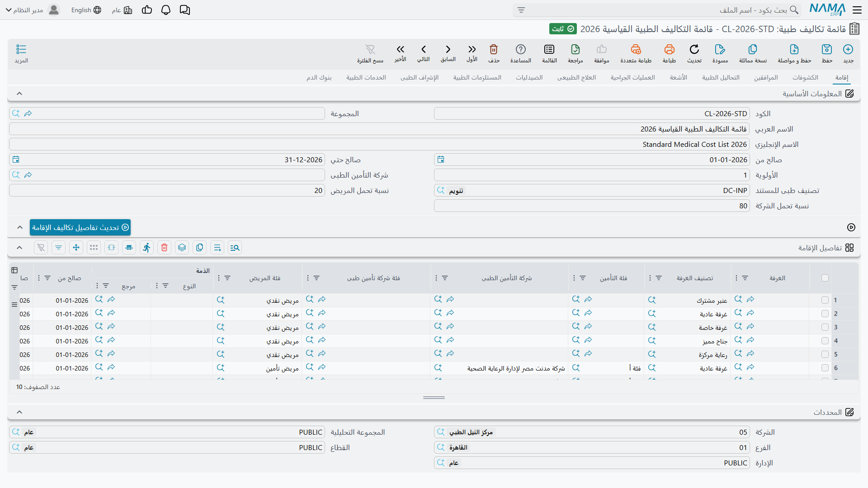Click the Review (مراجعة) toolbar icon
The width and height of the screenshot is (868, 488).
click(x=576, y=50)
